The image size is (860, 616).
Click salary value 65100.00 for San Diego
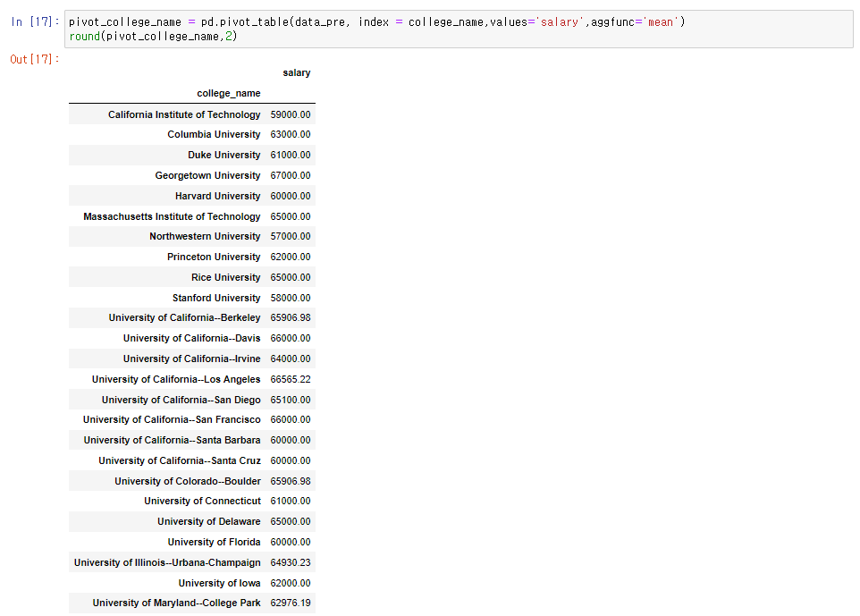pos(291,400)
